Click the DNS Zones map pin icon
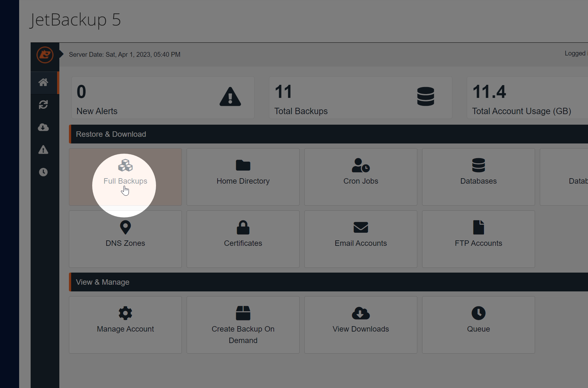588x388 pixels. click(x=125, y=228)
